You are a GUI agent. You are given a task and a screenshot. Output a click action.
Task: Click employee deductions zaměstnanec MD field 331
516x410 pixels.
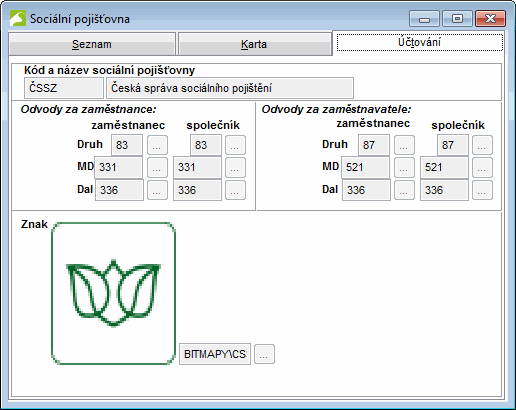point(119,167)
